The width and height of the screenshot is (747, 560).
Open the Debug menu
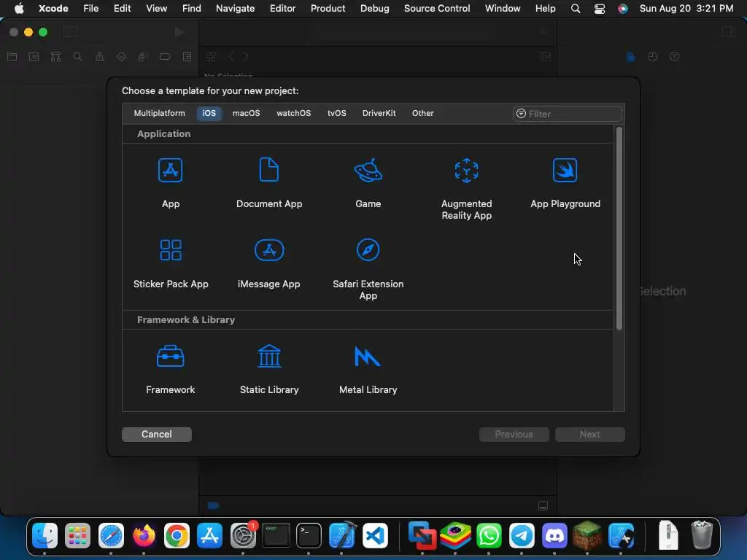tap(374, 9)
